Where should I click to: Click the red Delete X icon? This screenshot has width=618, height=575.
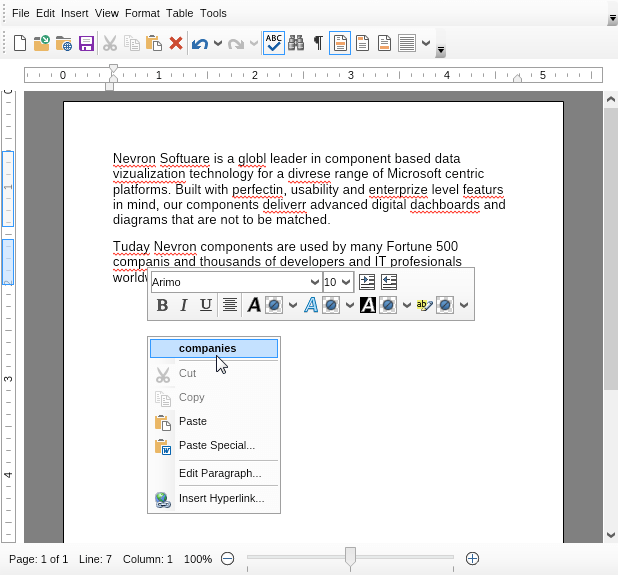176,43
